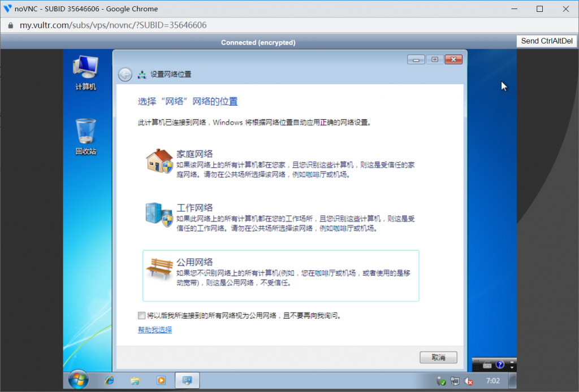Image resolution: width=579 pixels, height=392 pixels.
Task: Choose the 公用网络 (Public network) bench icon
Action: [x=159, y=269]
